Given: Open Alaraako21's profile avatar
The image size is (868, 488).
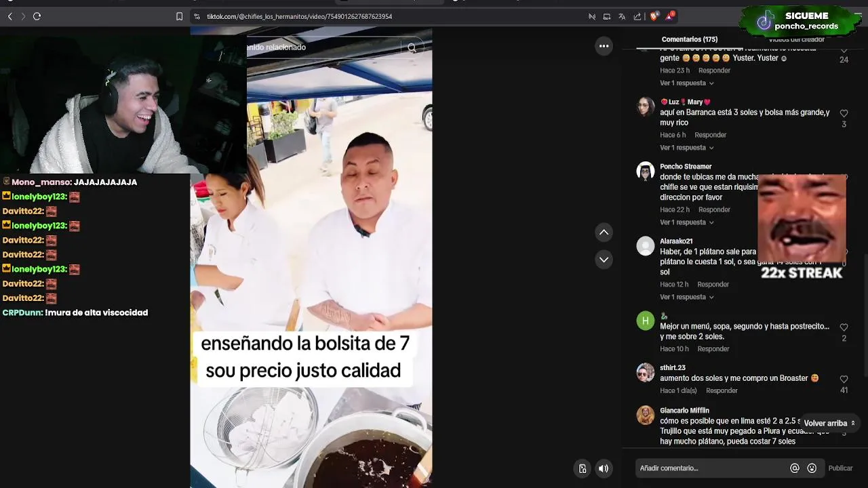Looking at the screenshot, I should click(x=646, y=245).
